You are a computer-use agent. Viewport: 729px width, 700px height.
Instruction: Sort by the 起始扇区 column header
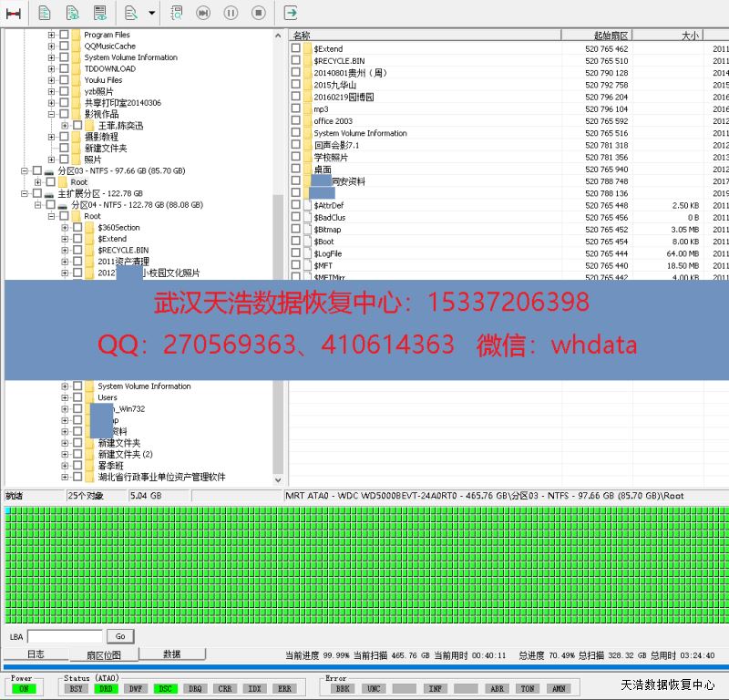coord(607,36)
